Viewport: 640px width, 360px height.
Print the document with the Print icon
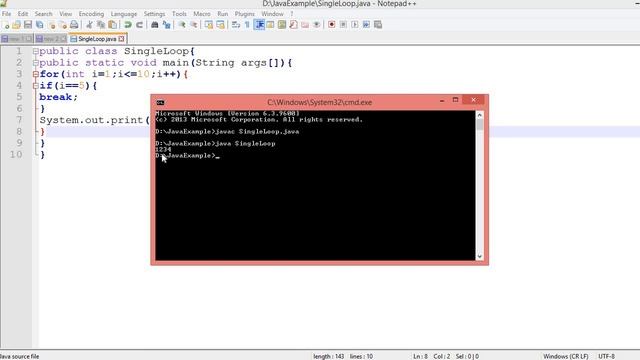coord(74,25)
